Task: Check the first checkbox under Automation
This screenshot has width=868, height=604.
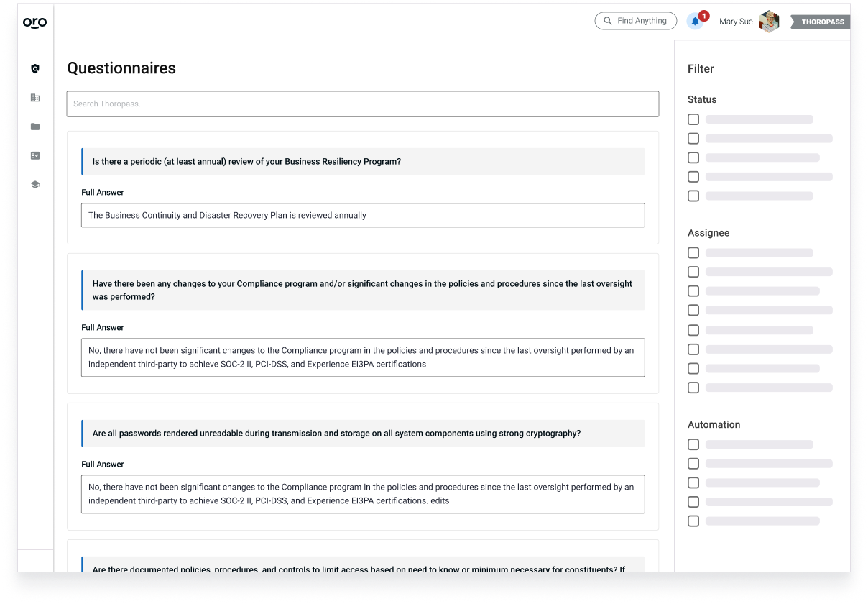Action: click(x=693, y=444)
